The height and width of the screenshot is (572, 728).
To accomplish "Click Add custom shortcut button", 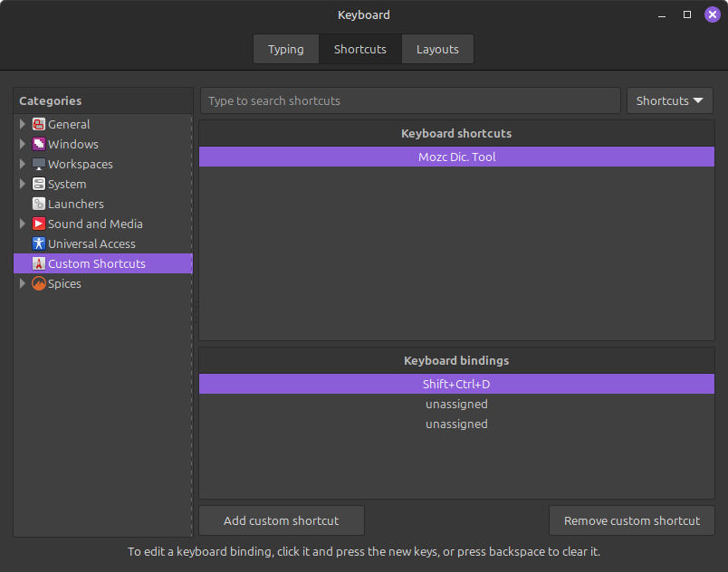I will [282, 520].
